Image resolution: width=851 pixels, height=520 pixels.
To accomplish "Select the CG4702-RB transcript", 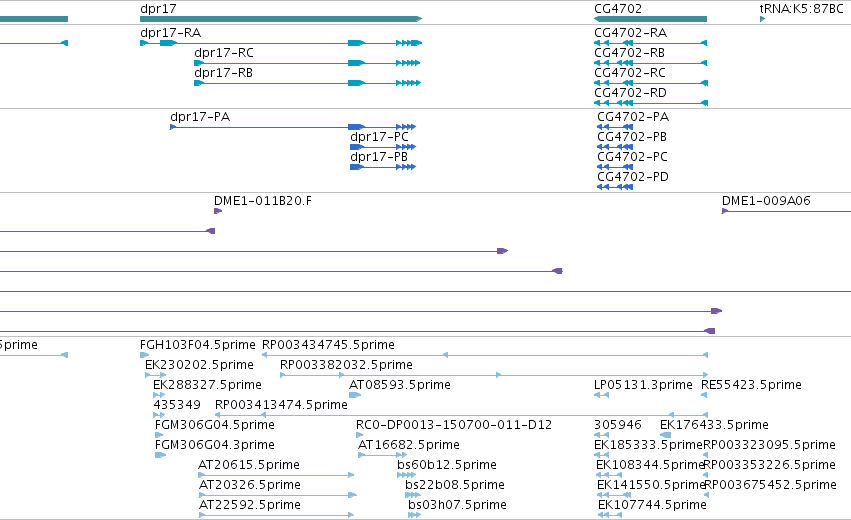I will [650, 63].
